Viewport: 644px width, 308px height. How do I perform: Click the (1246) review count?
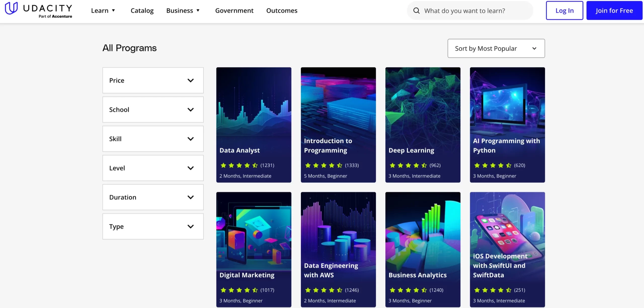tap(352, 290)
